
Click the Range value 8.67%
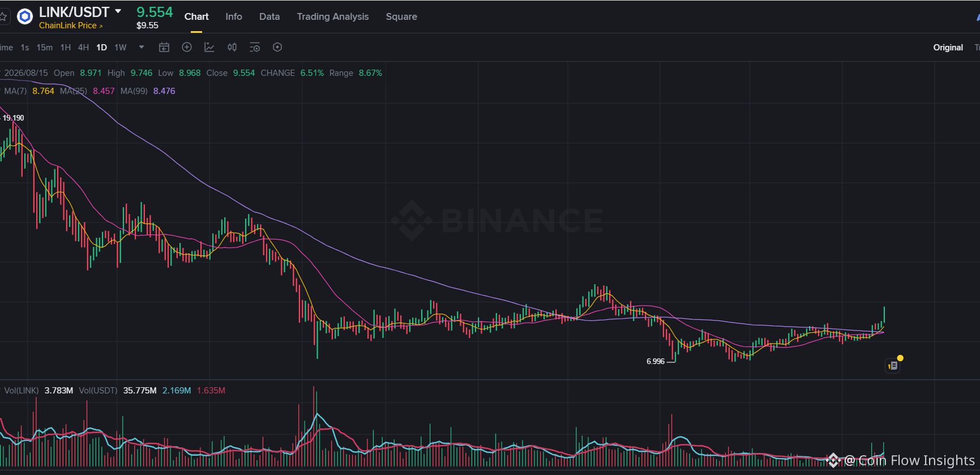click(x=370, y=73)
